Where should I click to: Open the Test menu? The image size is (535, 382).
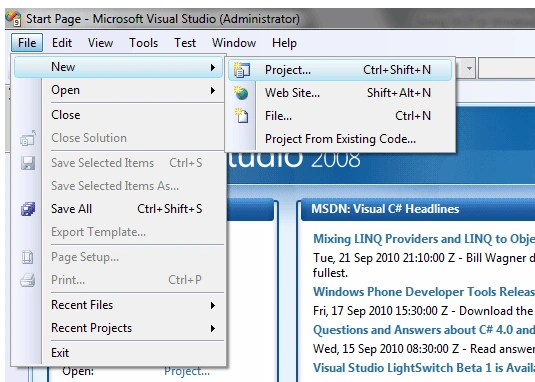185,43
